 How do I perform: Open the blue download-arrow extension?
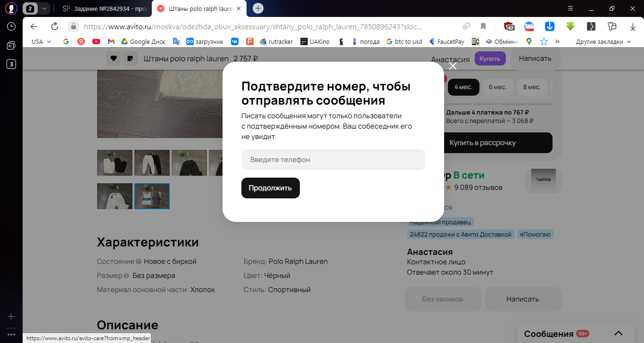coord(550,26)
